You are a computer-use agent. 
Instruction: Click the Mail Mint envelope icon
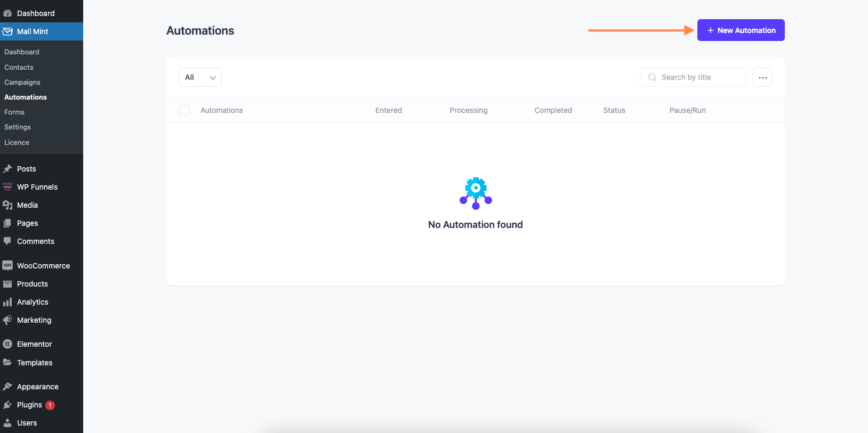(x=7, y=31)
